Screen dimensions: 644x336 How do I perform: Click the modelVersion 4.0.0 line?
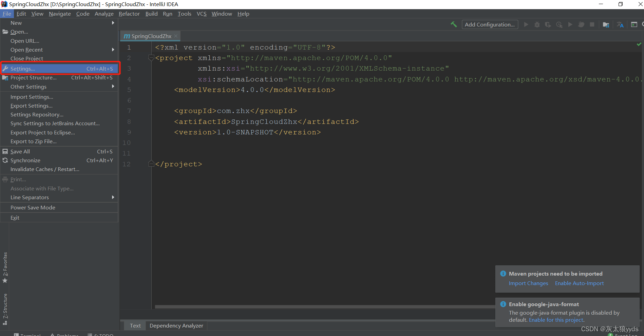[254, 90]
